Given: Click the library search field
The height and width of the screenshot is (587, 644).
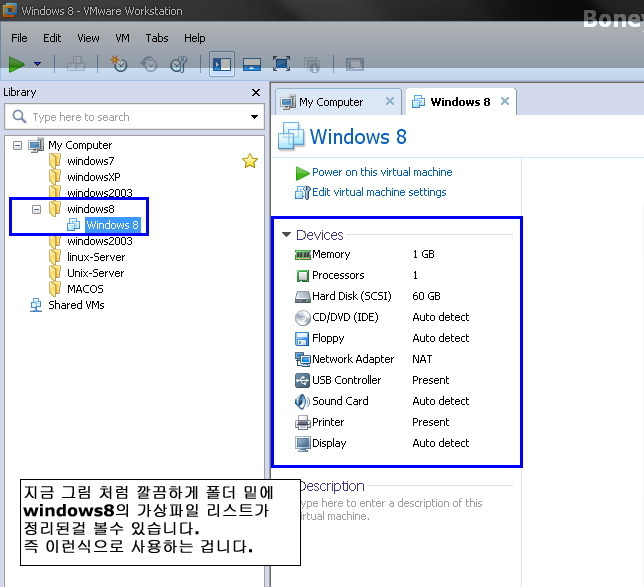Looking at the screenshot, I should pos(134,117).
